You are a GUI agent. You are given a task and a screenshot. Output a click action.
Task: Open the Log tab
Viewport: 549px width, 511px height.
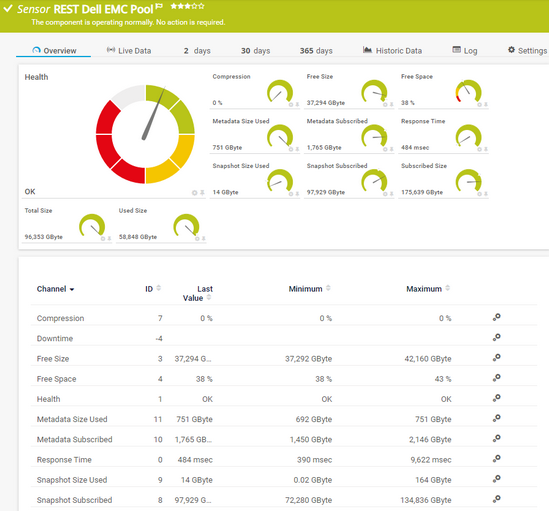465,50
